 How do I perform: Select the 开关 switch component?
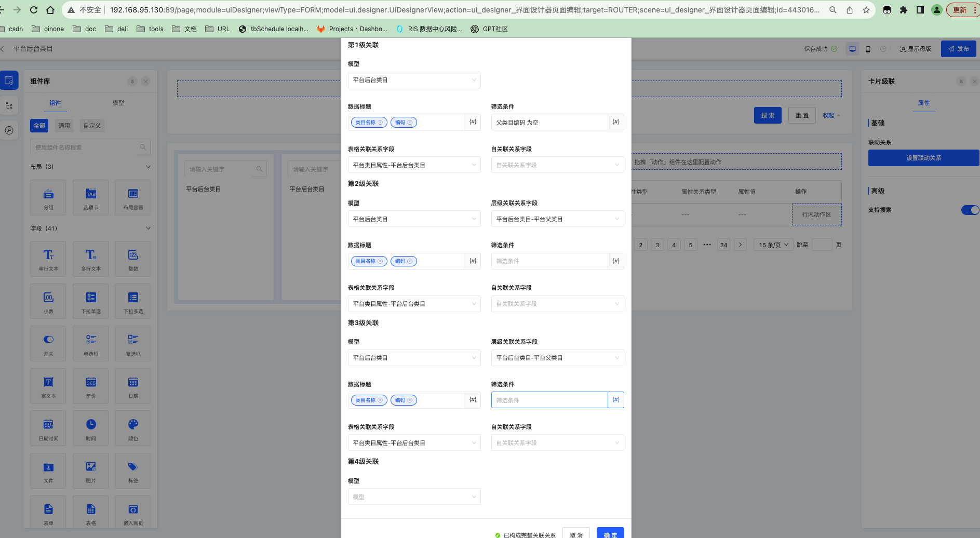[x=48, y=344]
